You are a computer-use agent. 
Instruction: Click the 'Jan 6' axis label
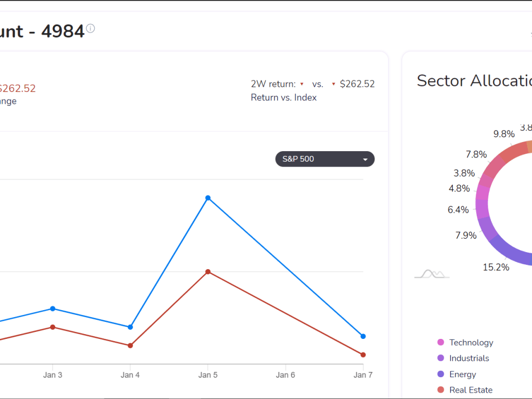(285, 375)
